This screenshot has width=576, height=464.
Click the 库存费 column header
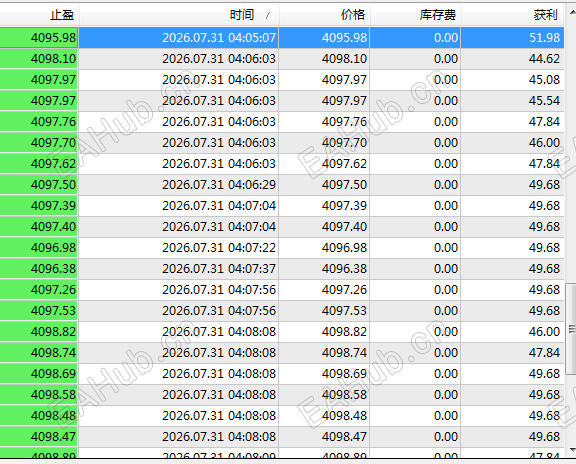tap(415, 15)
